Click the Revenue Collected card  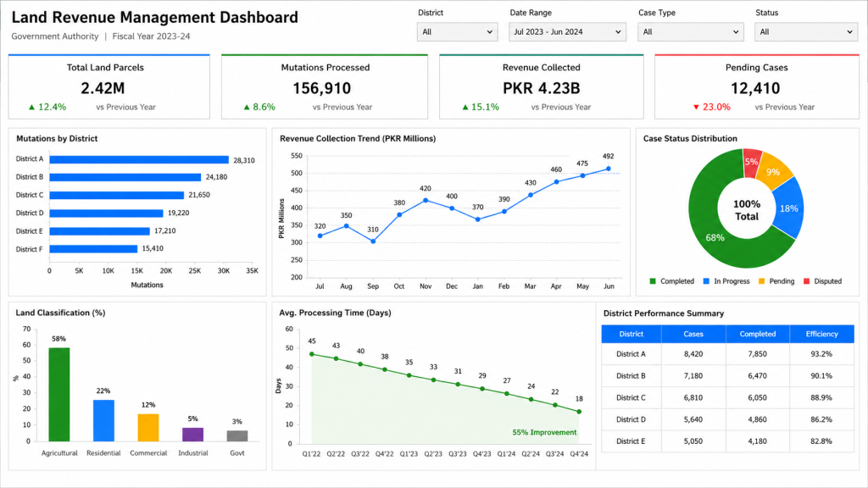coord(542,87)
